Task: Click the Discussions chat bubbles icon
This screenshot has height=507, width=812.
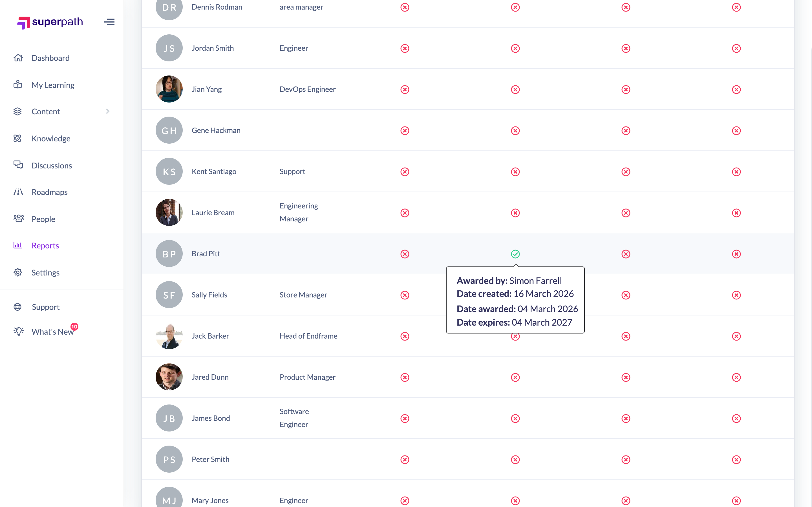Action: [x=18, y=165]
